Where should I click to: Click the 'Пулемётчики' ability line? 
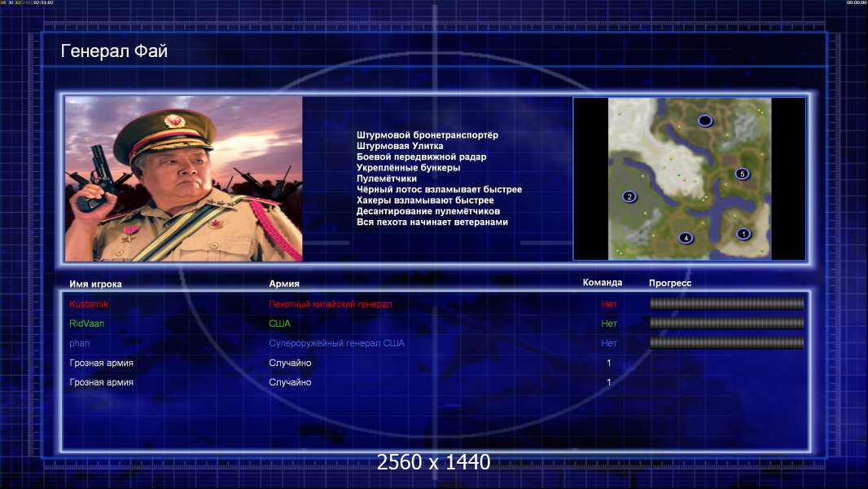pyautogui.click(x=387, y=178)
